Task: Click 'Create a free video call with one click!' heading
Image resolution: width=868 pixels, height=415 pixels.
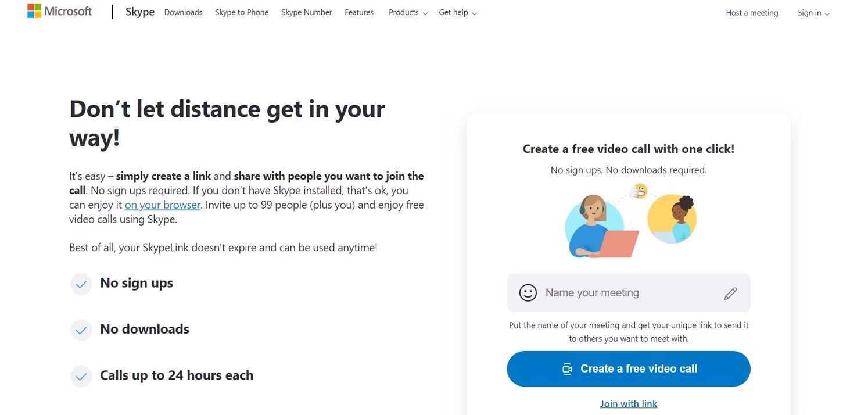Action: pyautogui.click(x=629, y=149)
